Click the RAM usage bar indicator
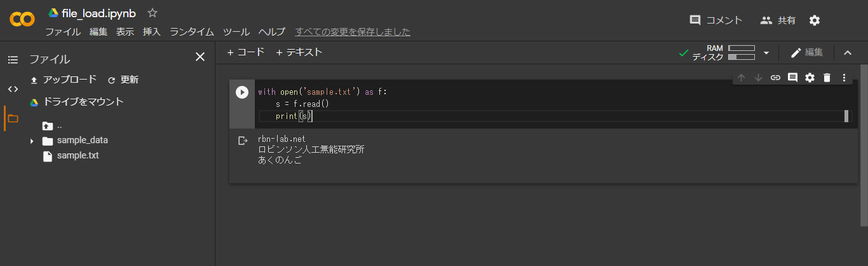Viewport: 868px width, 266px height. [741, 48]
